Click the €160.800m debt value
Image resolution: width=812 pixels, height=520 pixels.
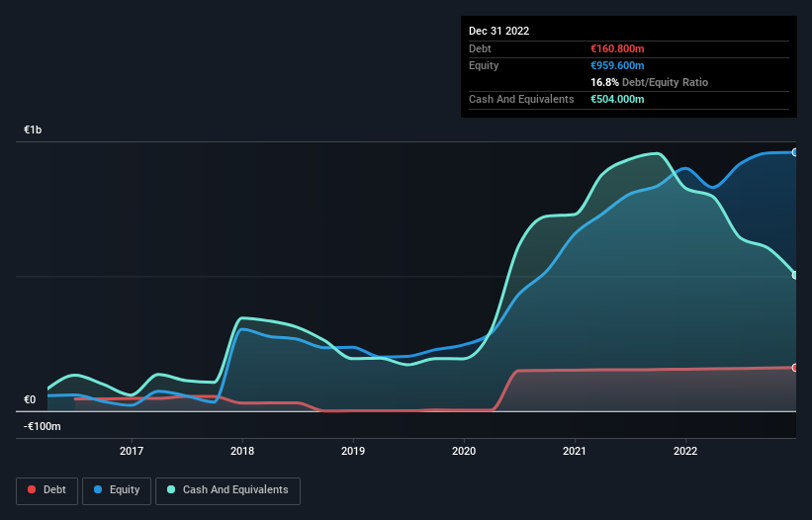tap(617, 48)
